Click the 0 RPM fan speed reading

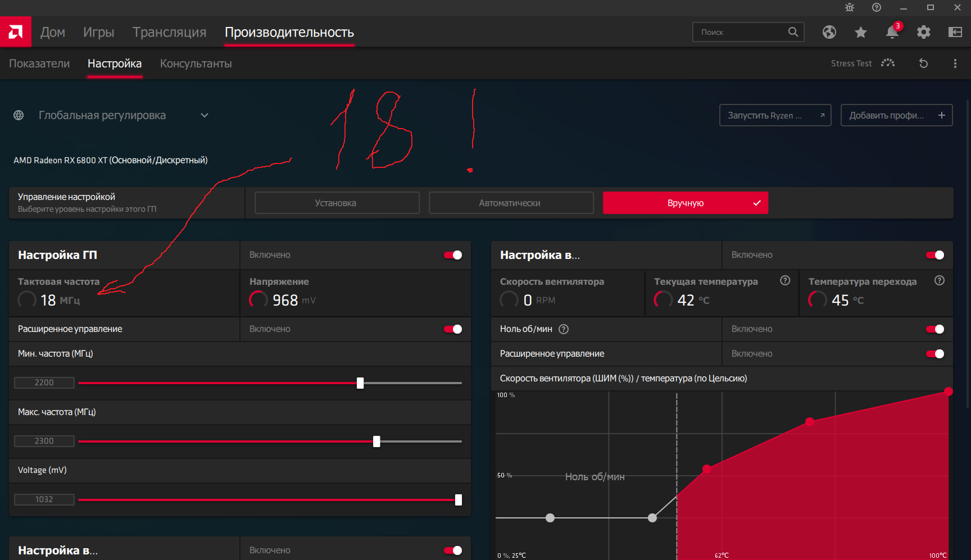click(x=539, y=301)
